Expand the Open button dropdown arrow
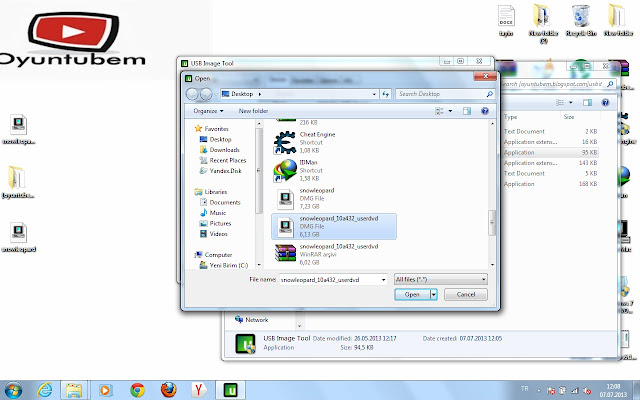 tap(434, 294)
